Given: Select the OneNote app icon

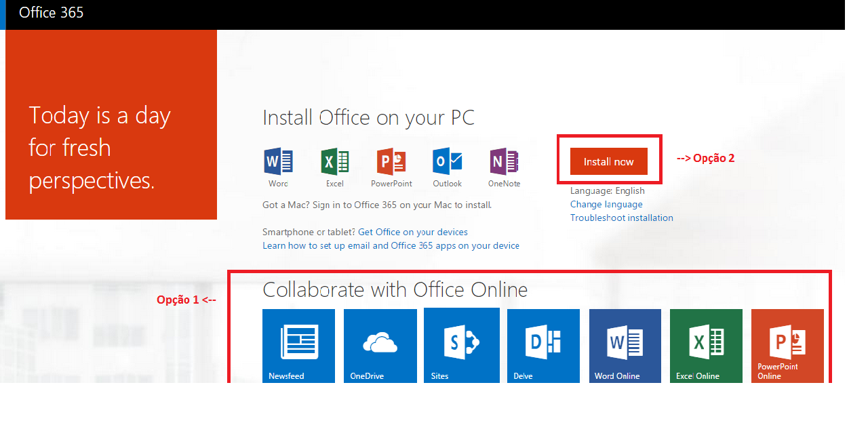Looking at the screenshot, I should coord(503,161).
